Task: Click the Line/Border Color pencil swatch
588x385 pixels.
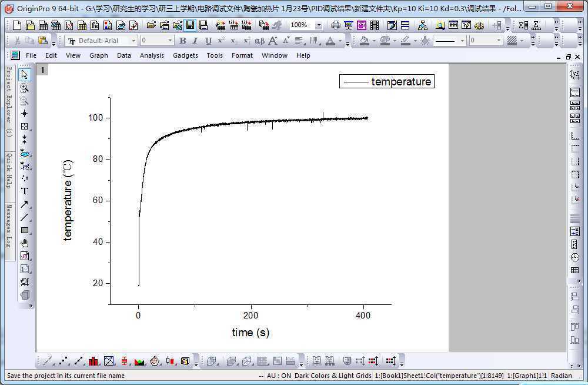Action: click(x=405, y=41)
